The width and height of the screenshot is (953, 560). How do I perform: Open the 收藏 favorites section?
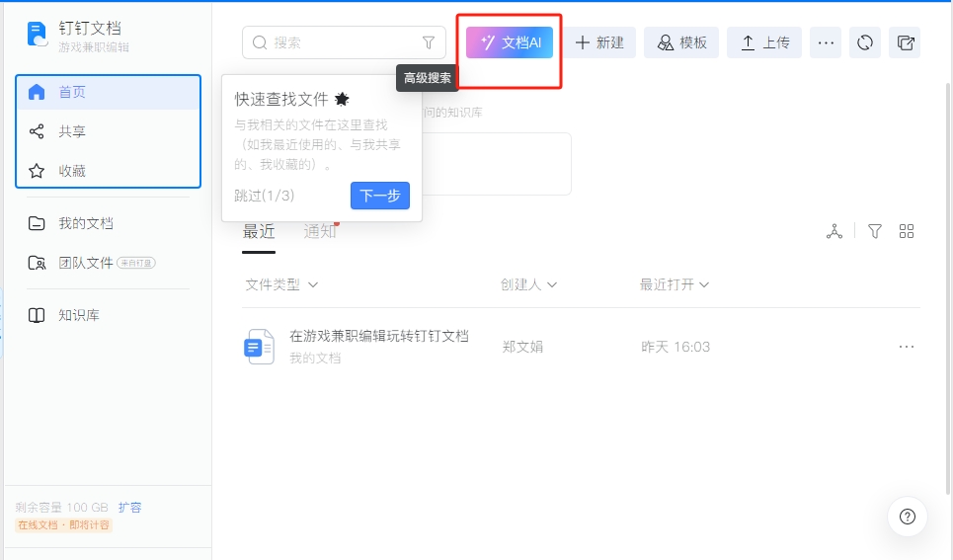pyautogui.click(x=109, y=171)
